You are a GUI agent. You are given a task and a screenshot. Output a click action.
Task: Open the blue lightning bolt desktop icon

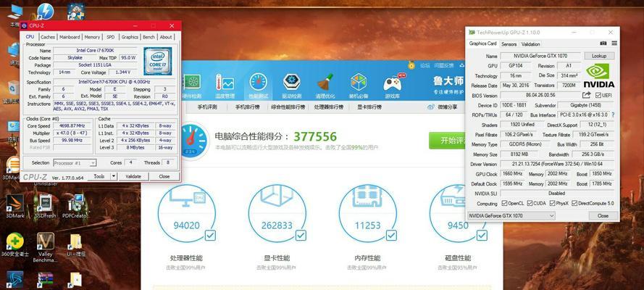(46, 12)
